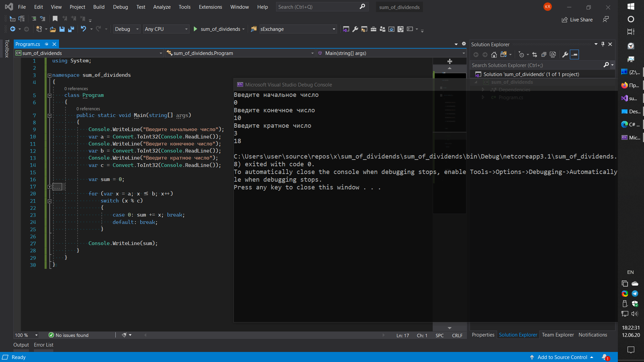The width and height of the screenshot is (644, 362).
Task: Open the Extensions menu
Action: (x=210, y=7)
